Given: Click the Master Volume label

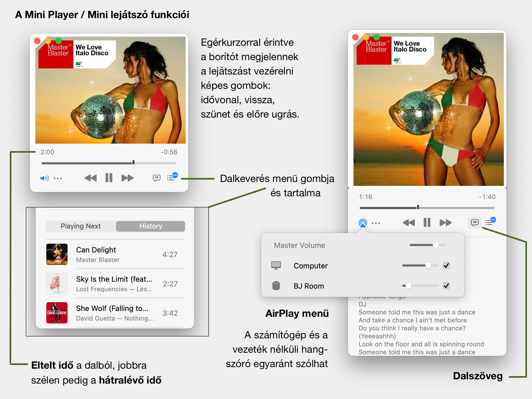Looking at the screenshot, I should pyautogui.click(x=300, y=245).
